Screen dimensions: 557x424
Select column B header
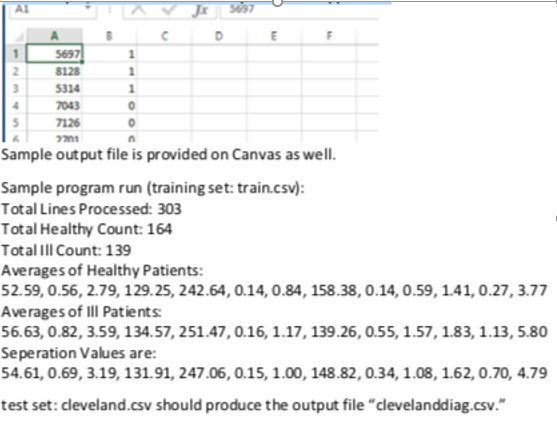point(109,36)
